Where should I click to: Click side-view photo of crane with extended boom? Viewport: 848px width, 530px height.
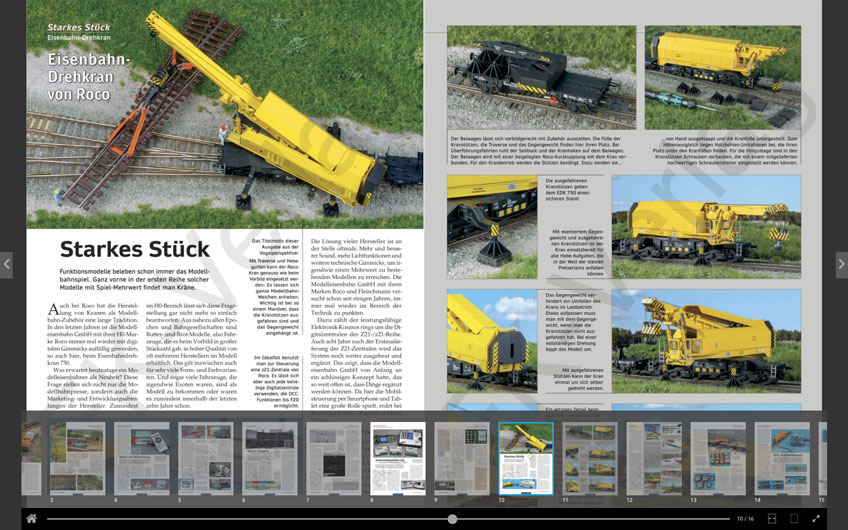[x=706, y=227]
